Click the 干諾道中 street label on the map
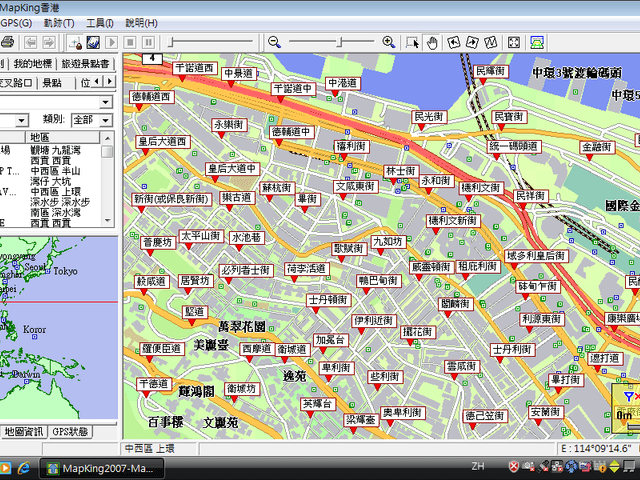640x480 pixels. coord(293,88)
